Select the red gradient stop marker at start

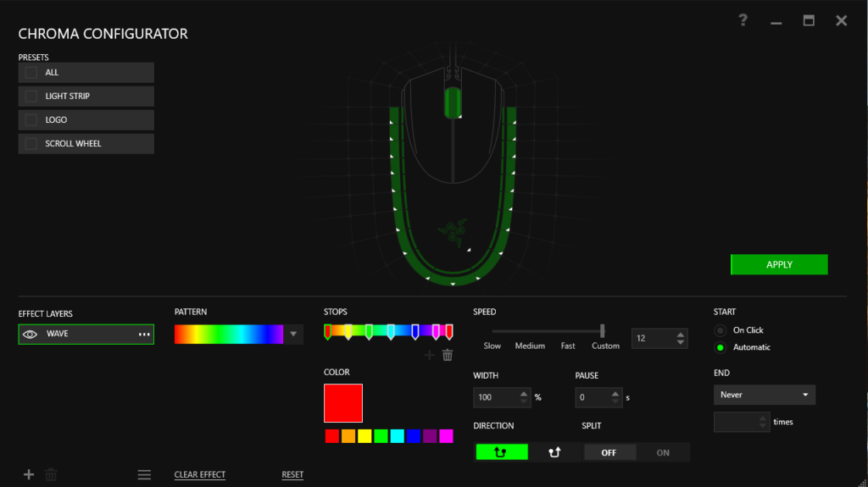pos(328,331)
